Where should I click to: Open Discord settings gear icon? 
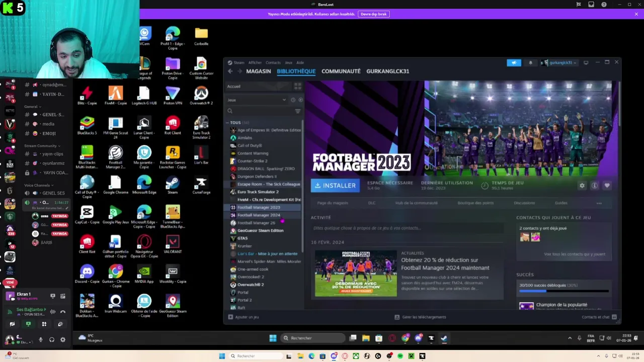coord(62,340)
